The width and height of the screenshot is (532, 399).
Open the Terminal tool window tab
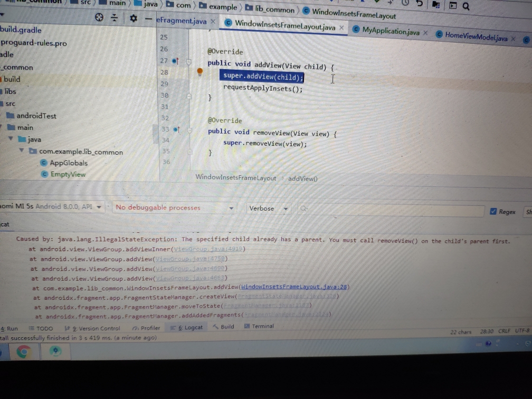pyautogui.click(x=259, y=326)
